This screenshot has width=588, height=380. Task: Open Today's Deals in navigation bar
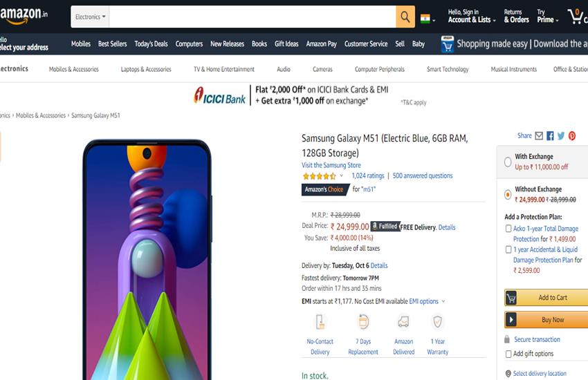click(x=151, y=44)
